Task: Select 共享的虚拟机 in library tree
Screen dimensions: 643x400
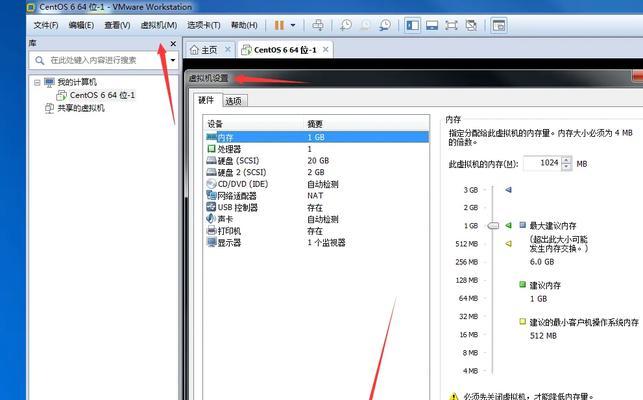Action: pos(81,108)
